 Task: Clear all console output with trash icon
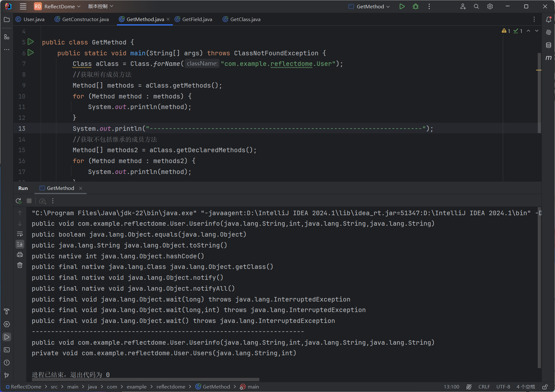pos(20,265)
